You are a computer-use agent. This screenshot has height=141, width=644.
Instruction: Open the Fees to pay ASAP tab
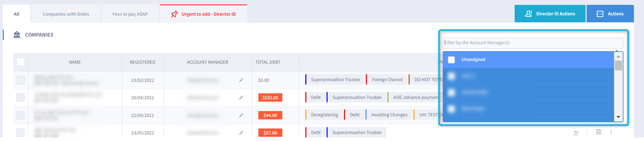click(x=130, y=14)
